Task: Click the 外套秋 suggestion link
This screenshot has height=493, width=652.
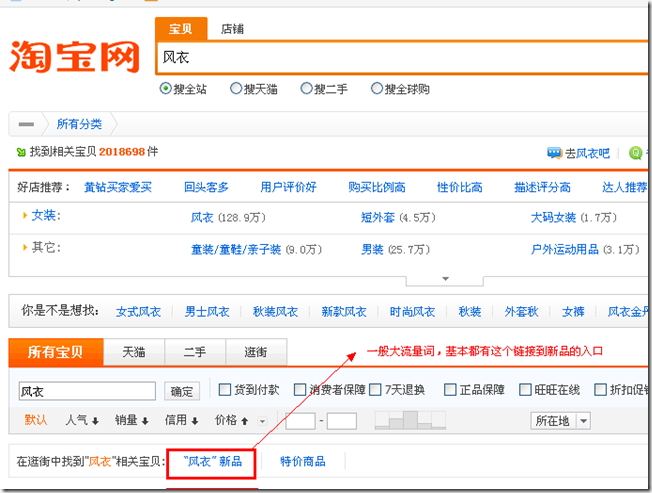Action: click(521, 312)
